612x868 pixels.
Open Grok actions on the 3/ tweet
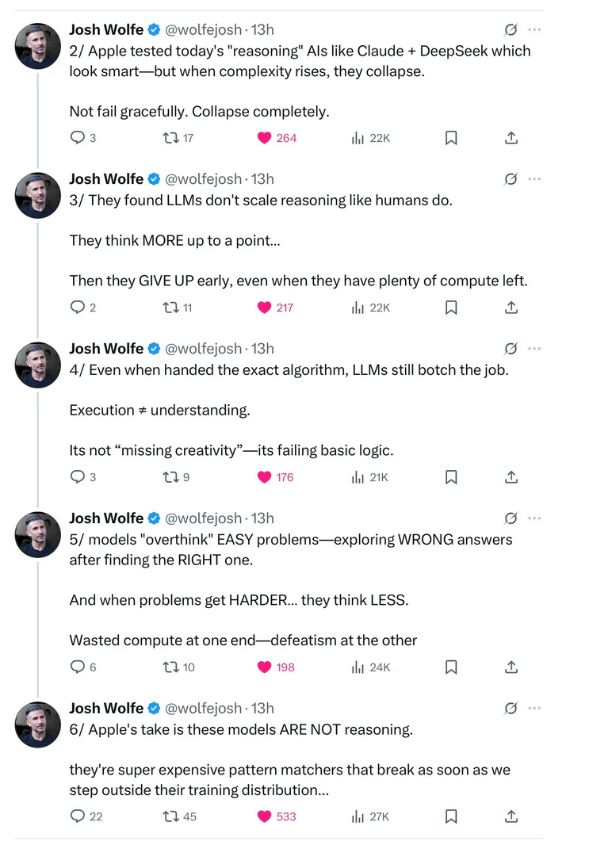[x=511, y=179]
